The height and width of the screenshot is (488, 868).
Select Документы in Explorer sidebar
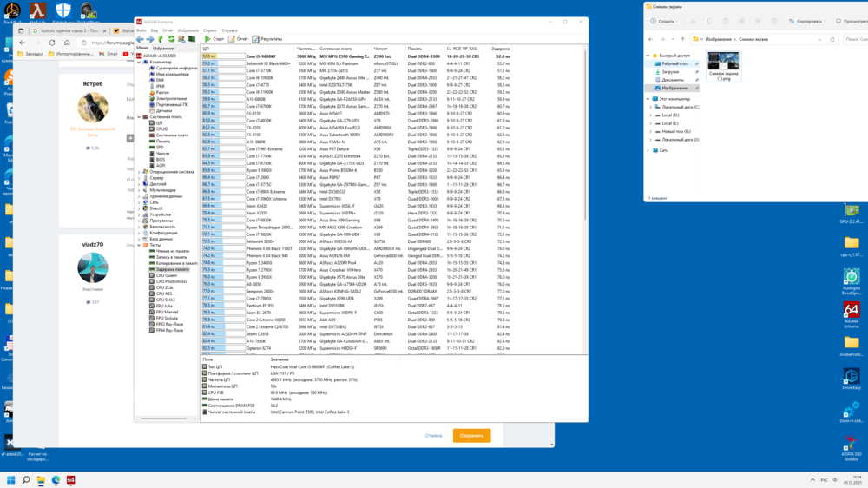tap(673, 80)
